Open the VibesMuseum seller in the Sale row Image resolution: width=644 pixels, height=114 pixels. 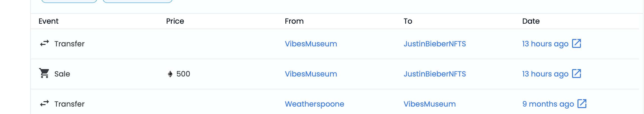coord(311,74)
